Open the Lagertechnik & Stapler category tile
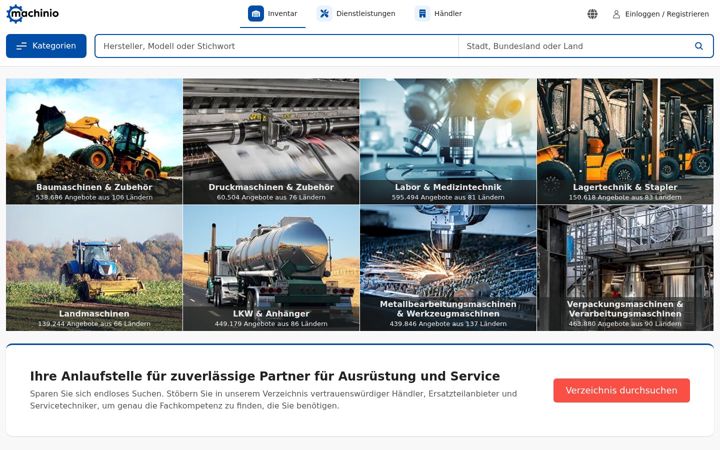The height and width of the screenshot is (450, 720). click(625, 141)
